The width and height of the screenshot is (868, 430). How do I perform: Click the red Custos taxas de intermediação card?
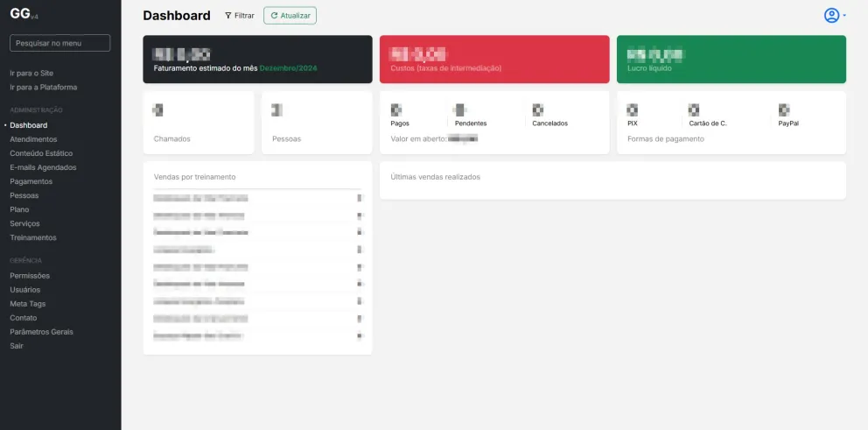494,60
